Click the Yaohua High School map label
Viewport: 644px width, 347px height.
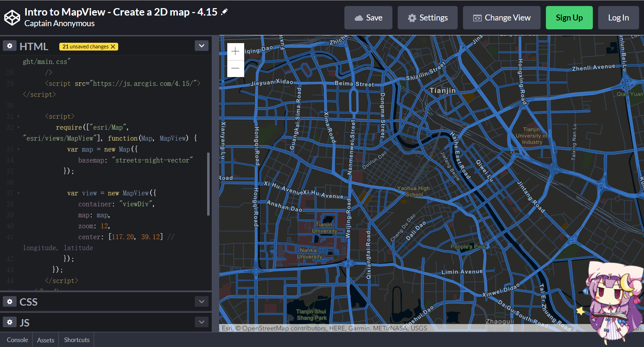(x=414, y=192)
